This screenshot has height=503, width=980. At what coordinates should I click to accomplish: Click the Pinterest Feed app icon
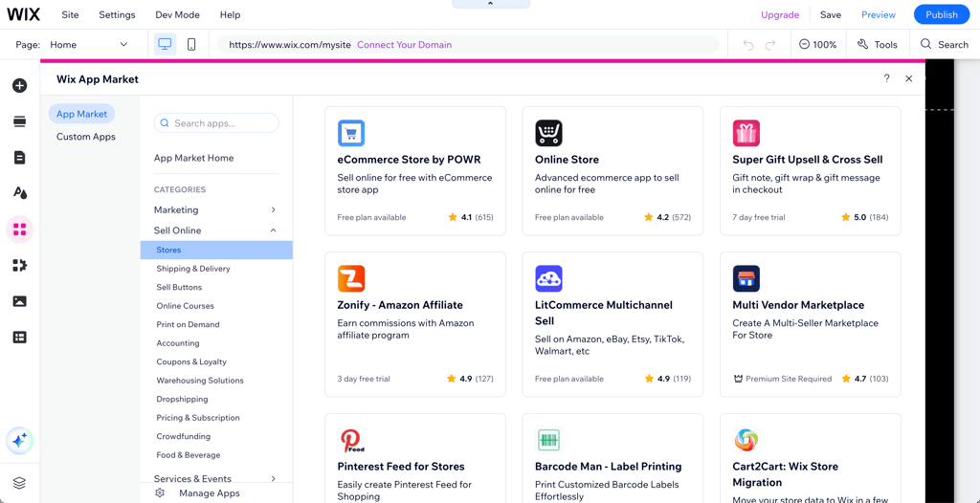(x=351, y=440)
